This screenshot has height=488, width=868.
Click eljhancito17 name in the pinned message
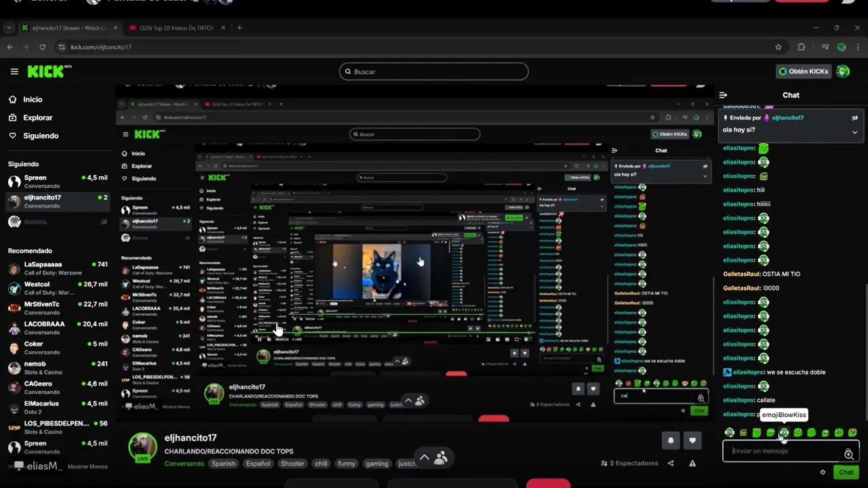click(x=788, y=118)
